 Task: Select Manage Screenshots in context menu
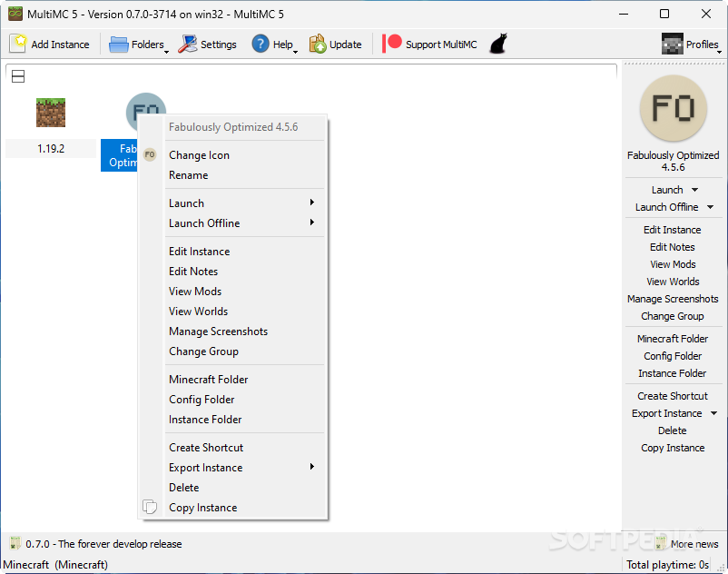(x=218, y=332)
